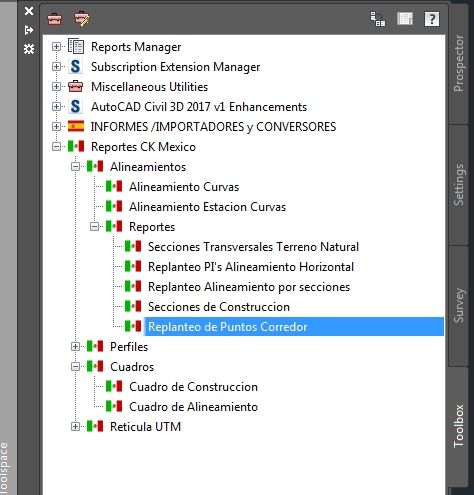Switch to the Settings tab

tap(459, 185)
